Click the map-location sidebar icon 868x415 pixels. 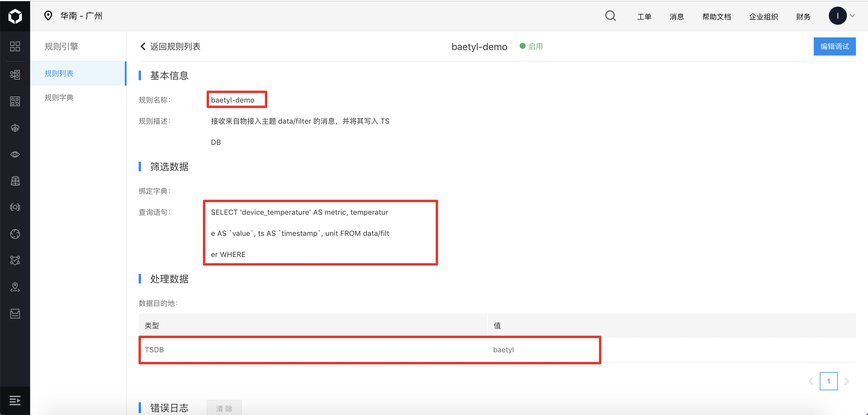(x=15, y=287)
